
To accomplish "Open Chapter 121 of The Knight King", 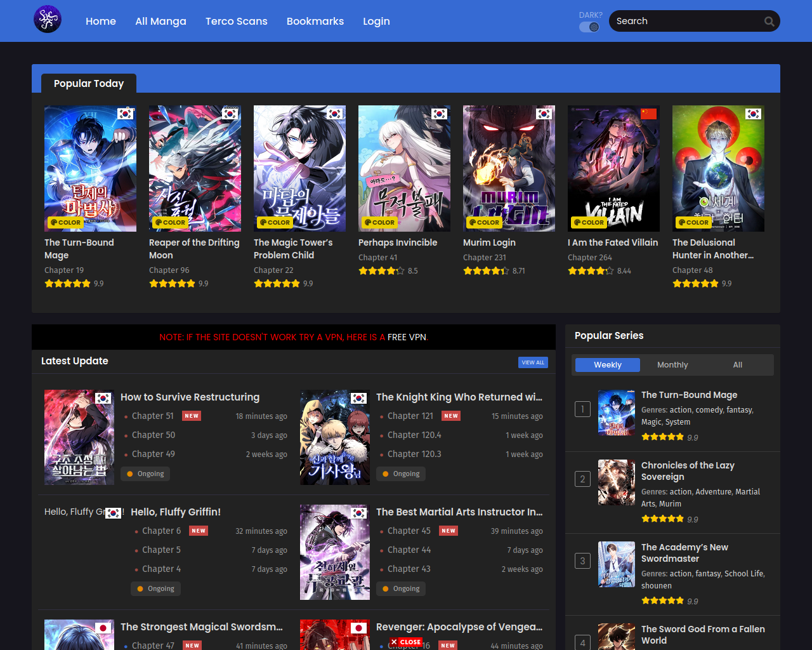I will (x=410, y=416).
